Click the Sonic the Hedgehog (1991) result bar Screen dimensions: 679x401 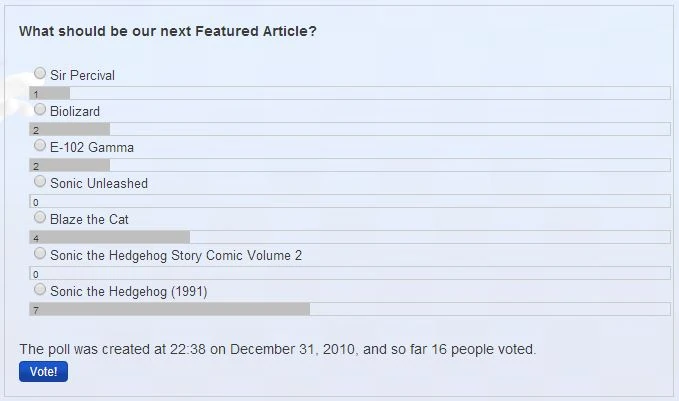[x=170, y=309]
